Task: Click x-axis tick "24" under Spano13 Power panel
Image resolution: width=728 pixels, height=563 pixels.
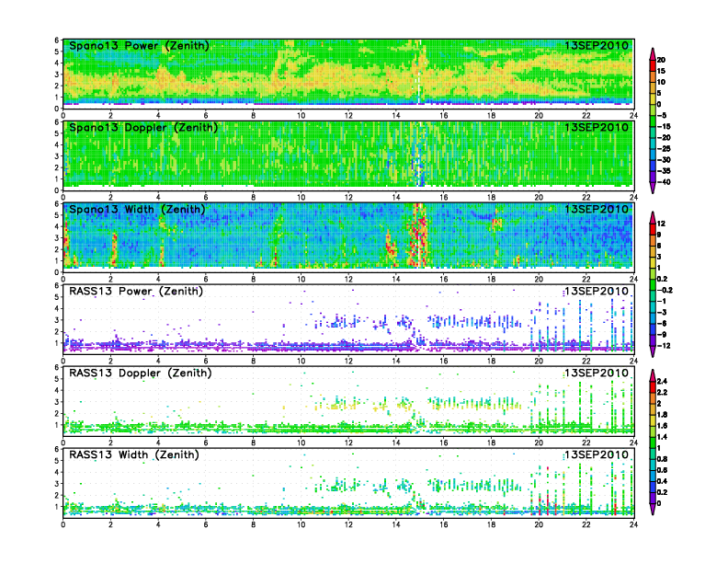Action: 633,116
